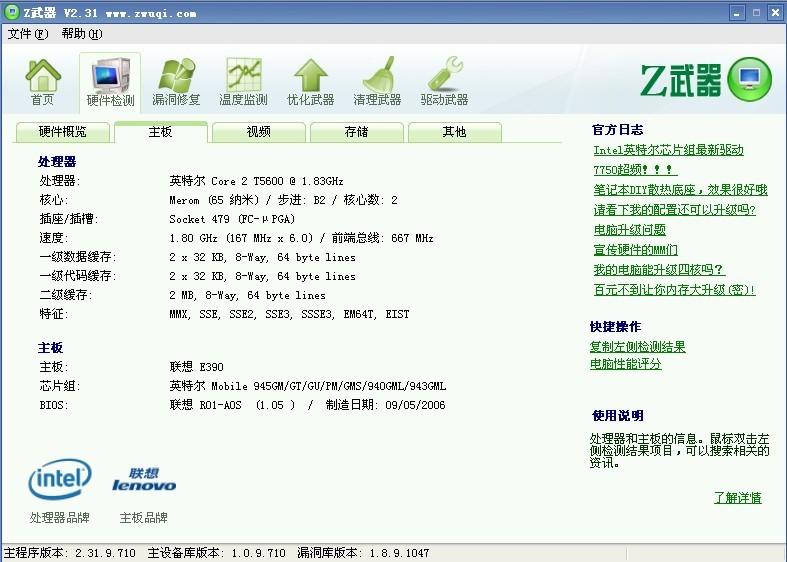This screenshot has height=562, width=787.
Task: Select the 硬件检测 hardware detection icon
Action: pos(110,83)
